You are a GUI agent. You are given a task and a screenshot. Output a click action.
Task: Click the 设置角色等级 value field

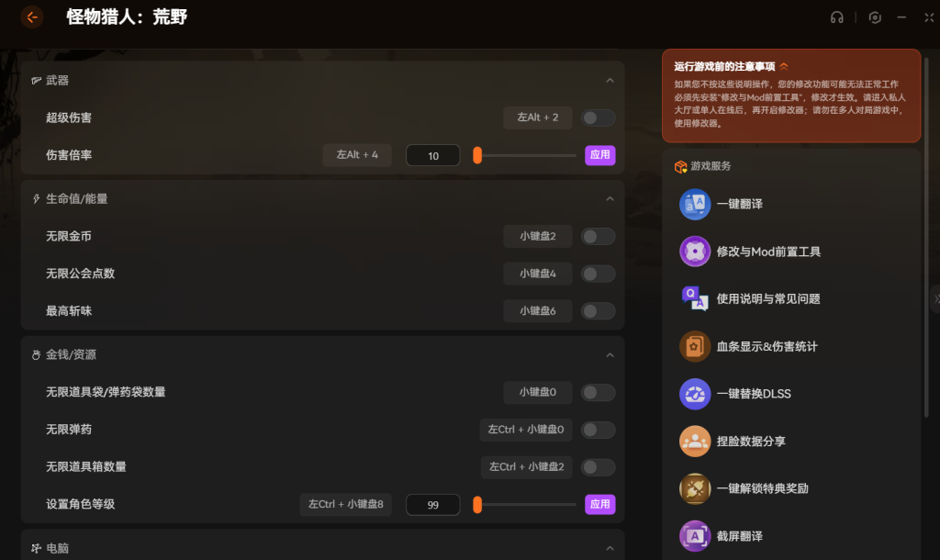(432, 505)
